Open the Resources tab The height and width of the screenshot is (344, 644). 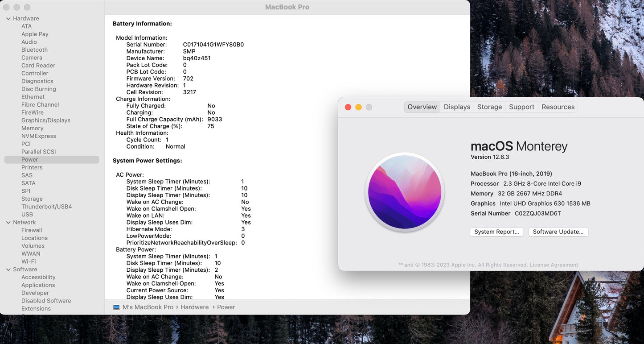558,107
